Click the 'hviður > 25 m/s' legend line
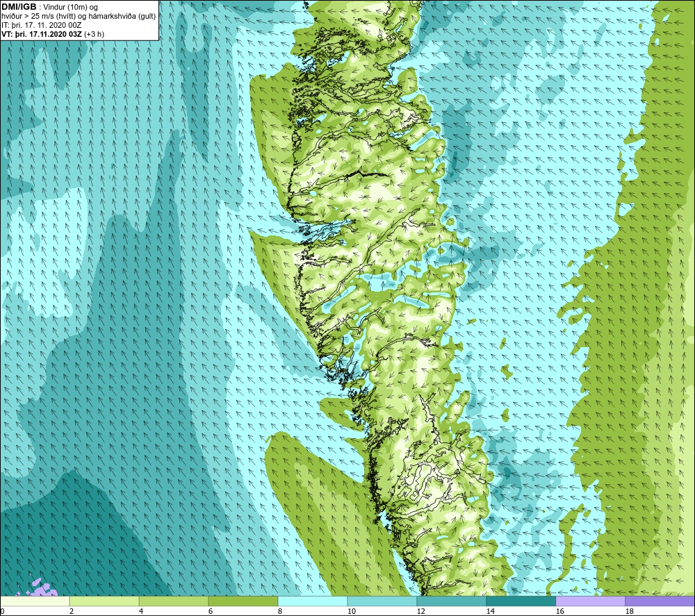Screen dimensions: 695x616 pyautogui.click(x=79, y=17)
